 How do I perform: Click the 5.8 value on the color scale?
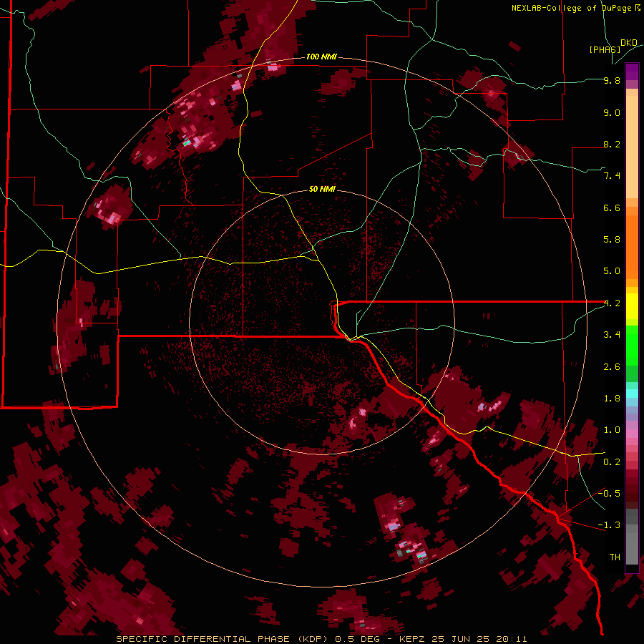click(x=612, y=240)
